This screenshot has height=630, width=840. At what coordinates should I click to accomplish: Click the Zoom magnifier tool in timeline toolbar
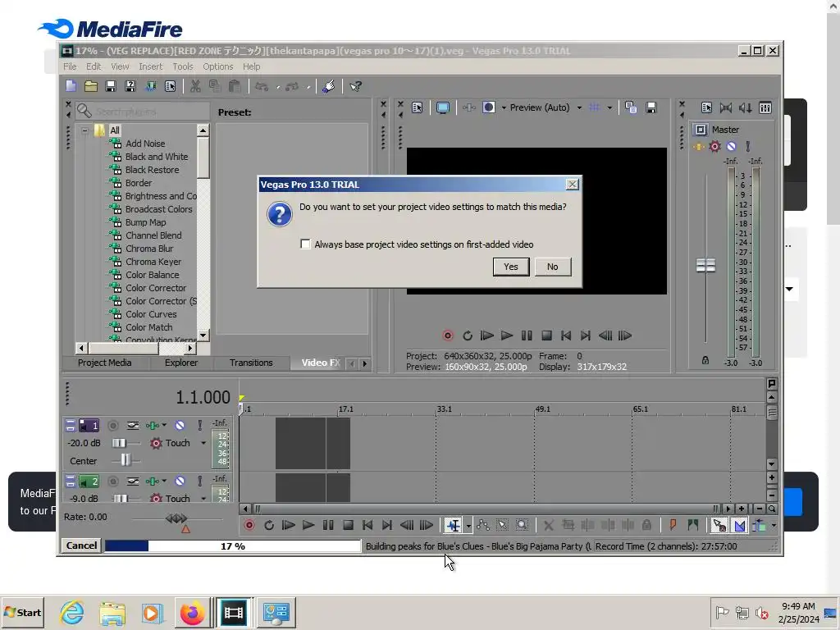pos(522,525)
